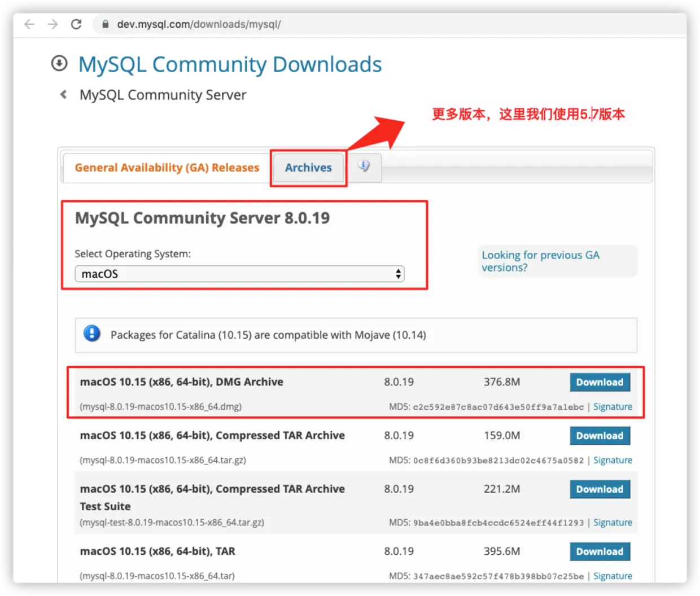Click filename mysql-8.0.19-macos10.15-x86_64.dmg
Viewport: 700px width, 596px height.
(x=160, y=406)
